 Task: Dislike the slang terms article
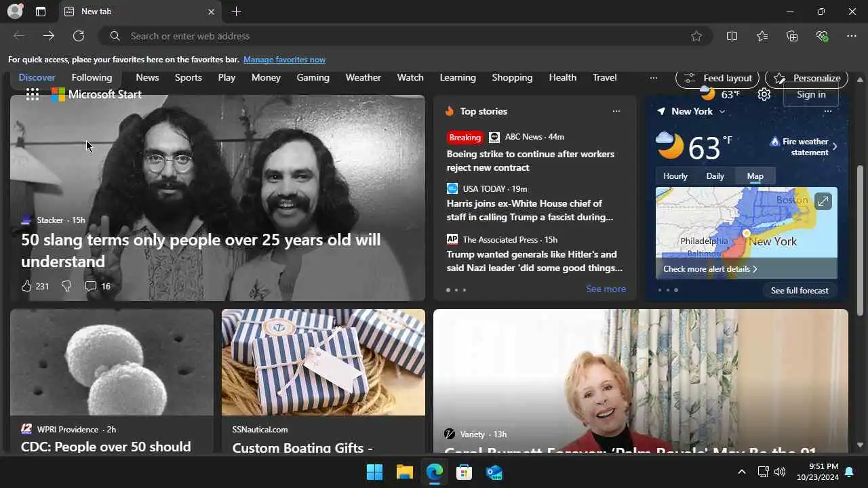66,286
